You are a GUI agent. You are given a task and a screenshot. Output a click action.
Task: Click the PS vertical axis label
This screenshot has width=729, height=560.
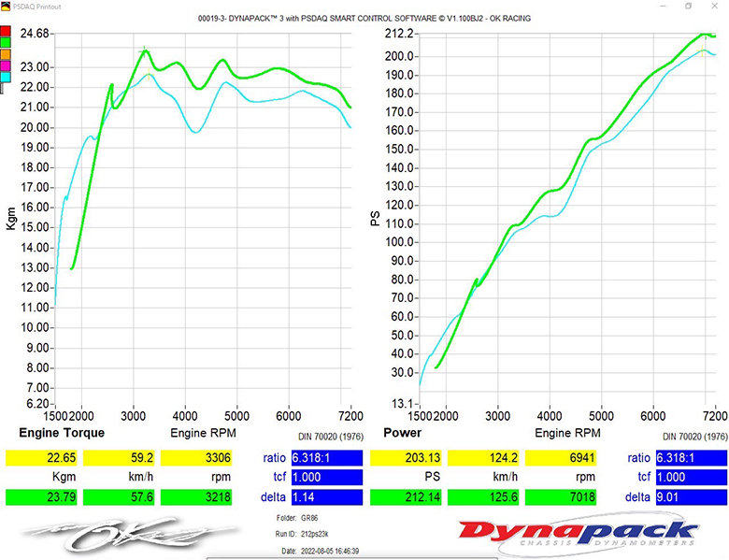375,219
